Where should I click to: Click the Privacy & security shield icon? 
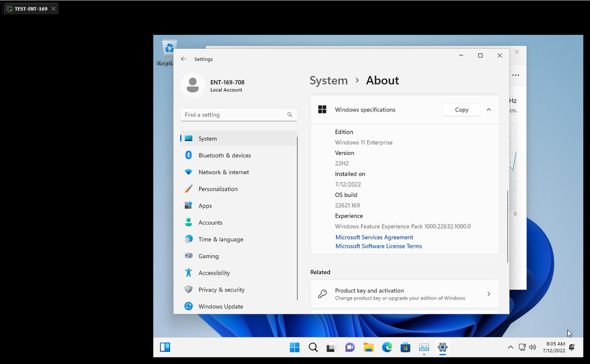click(189, 289)
